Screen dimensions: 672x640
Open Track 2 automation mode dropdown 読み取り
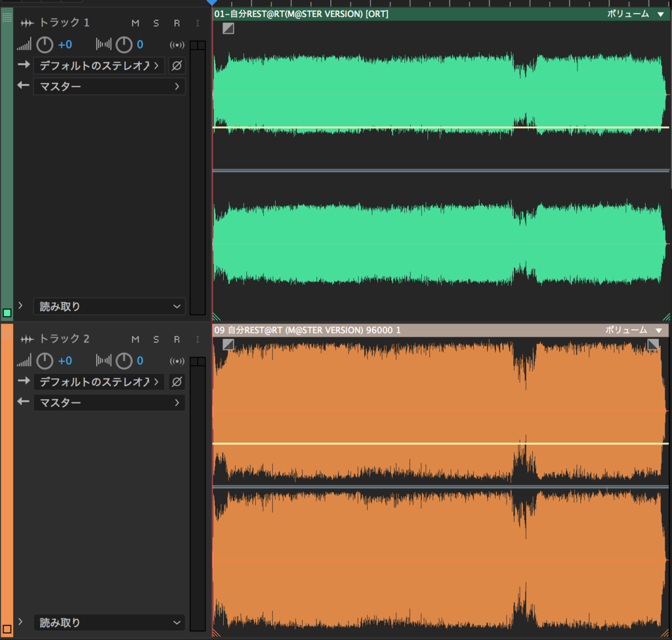(x=110, y=623)
